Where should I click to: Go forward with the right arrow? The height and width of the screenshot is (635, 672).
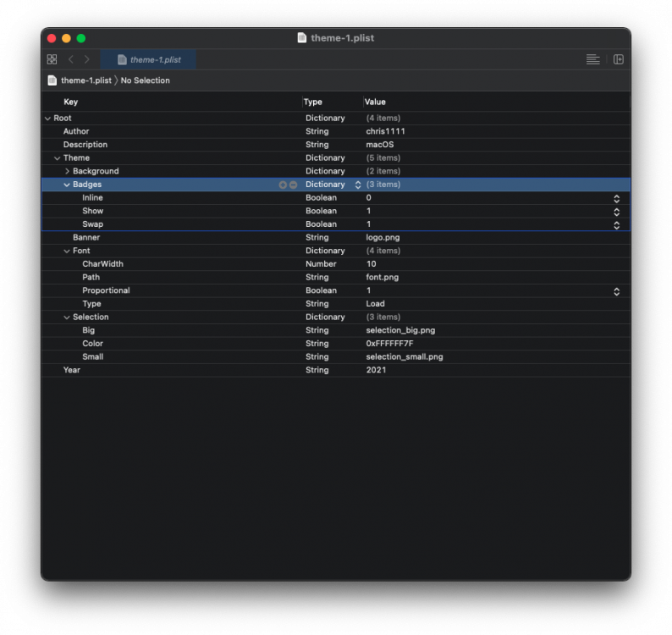coord(86,59)
